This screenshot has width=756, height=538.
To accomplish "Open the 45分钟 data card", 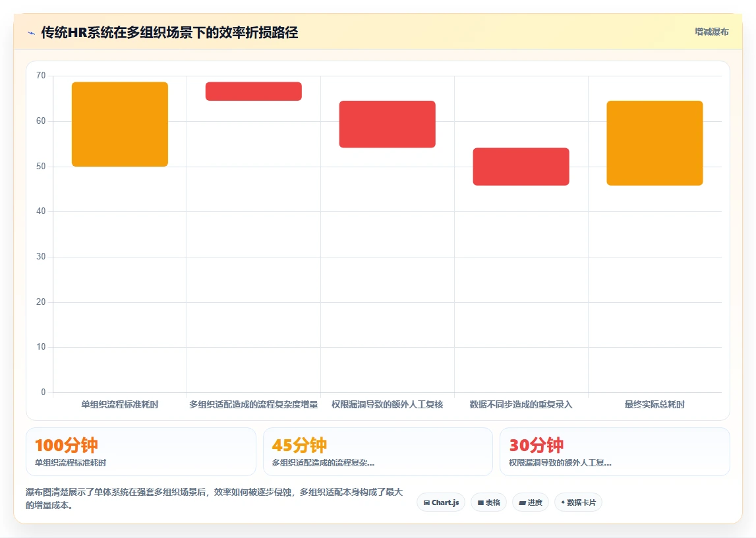I will tap(378, 452).
